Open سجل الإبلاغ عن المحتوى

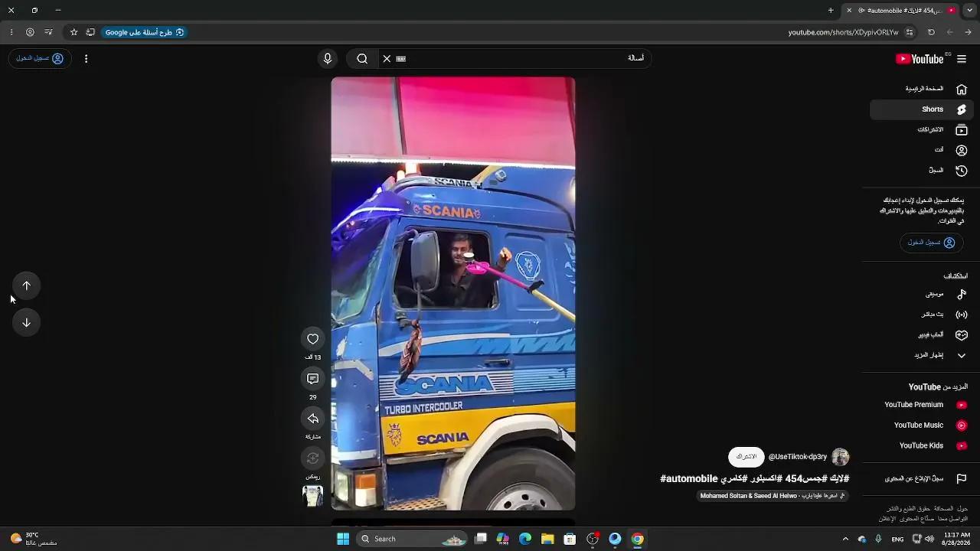coord(922,479)
